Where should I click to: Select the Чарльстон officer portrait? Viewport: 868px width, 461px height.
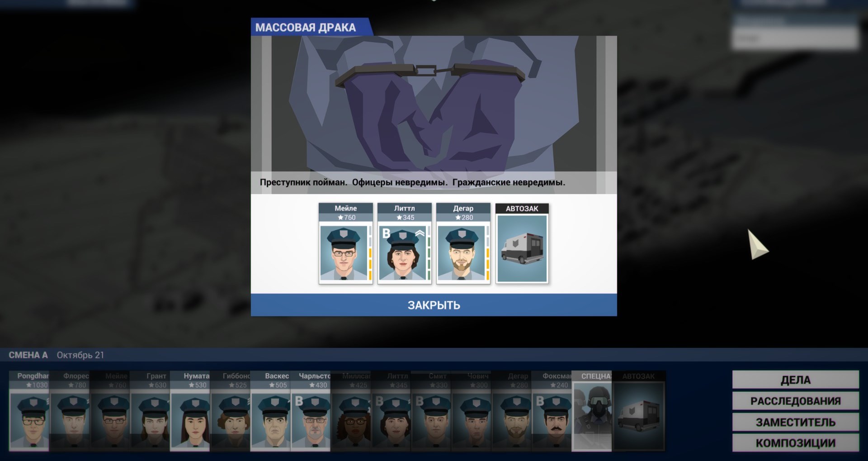pyautogui.click(x=311, y=411)
